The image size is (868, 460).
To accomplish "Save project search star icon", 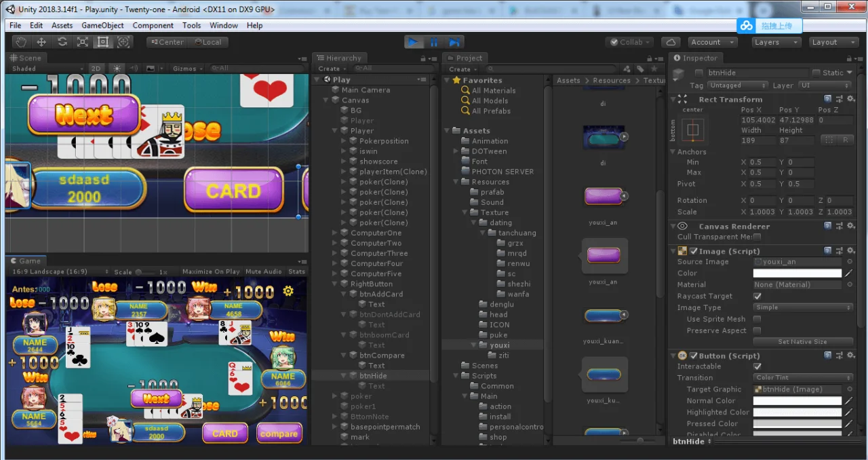I will tap(654, 69).
